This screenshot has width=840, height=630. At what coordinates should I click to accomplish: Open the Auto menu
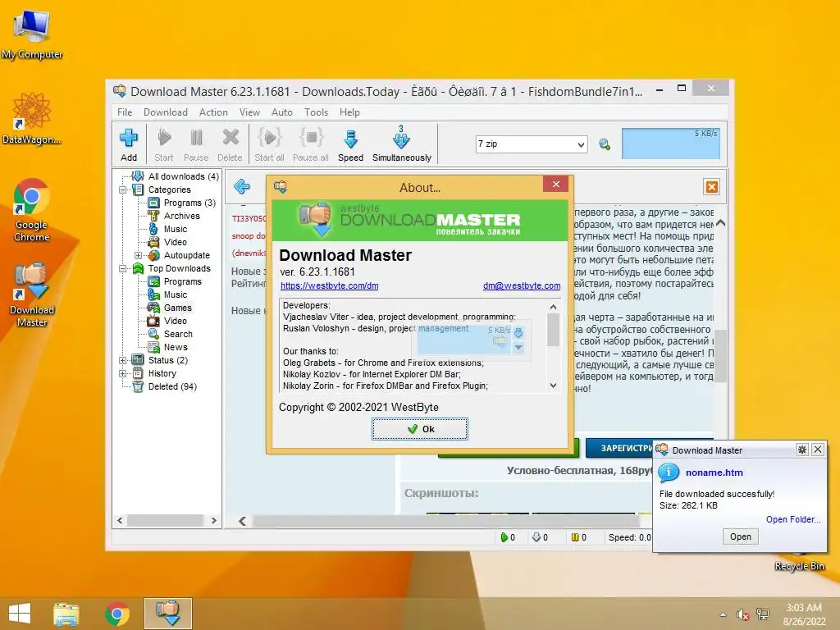pyautogui.click(x=282, y=112)
